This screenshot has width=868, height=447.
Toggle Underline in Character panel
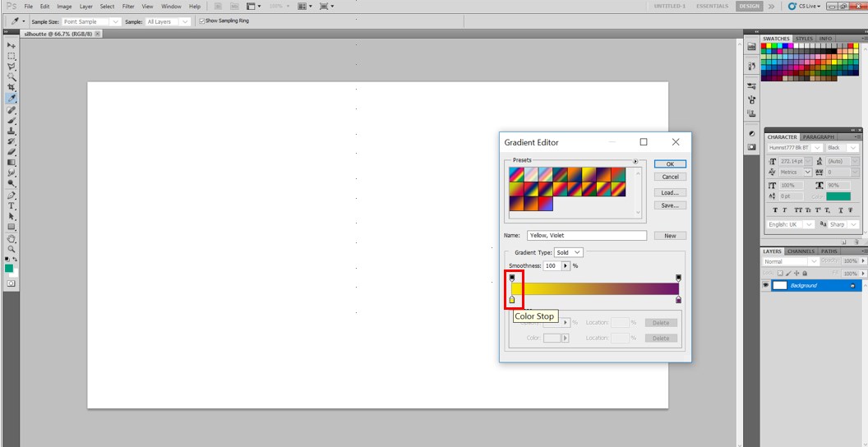pyautogui.click(x=840, y=210)
